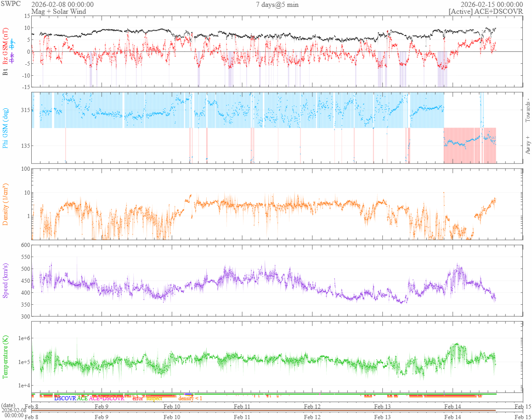Viewport: 532px width, 420px height.
Task: Click the 600 tick on the Speed axis
Action: (26, 245)
